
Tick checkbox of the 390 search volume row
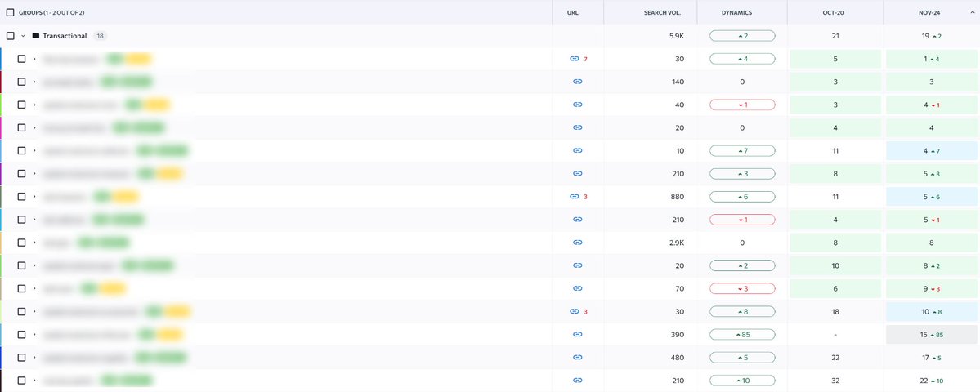(21, 335)
